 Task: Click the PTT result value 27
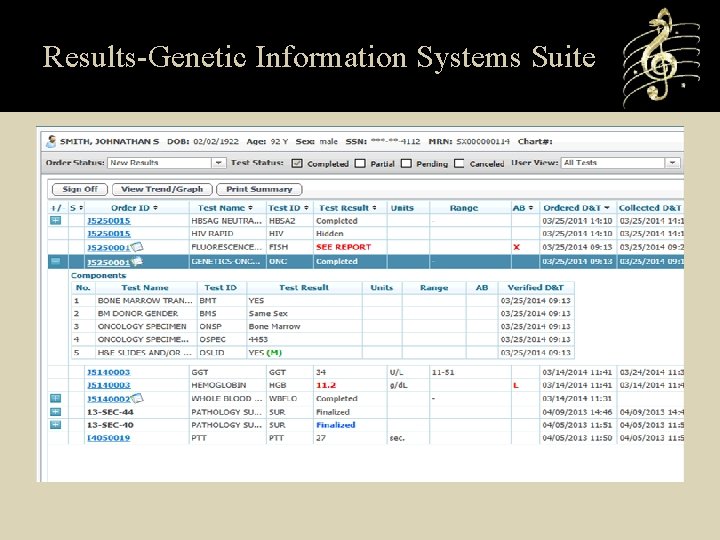[x=321, y=438]
